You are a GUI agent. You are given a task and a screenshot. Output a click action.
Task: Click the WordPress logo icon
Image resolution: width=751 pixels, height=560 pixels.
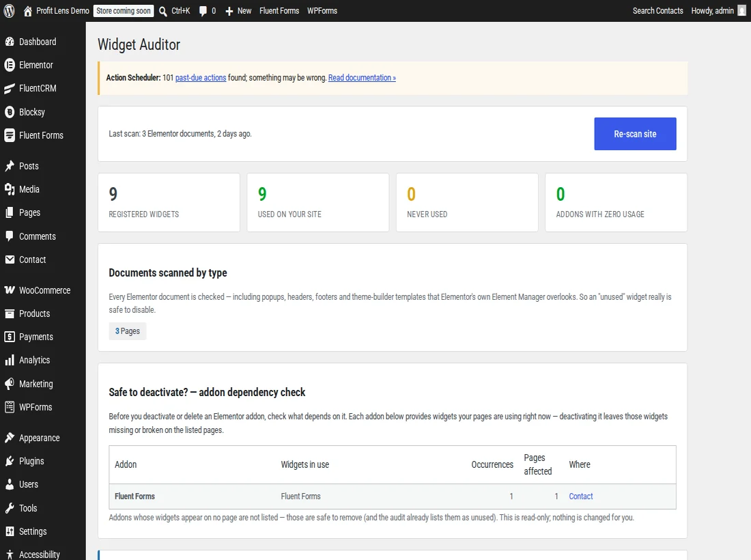coord(9,10)
